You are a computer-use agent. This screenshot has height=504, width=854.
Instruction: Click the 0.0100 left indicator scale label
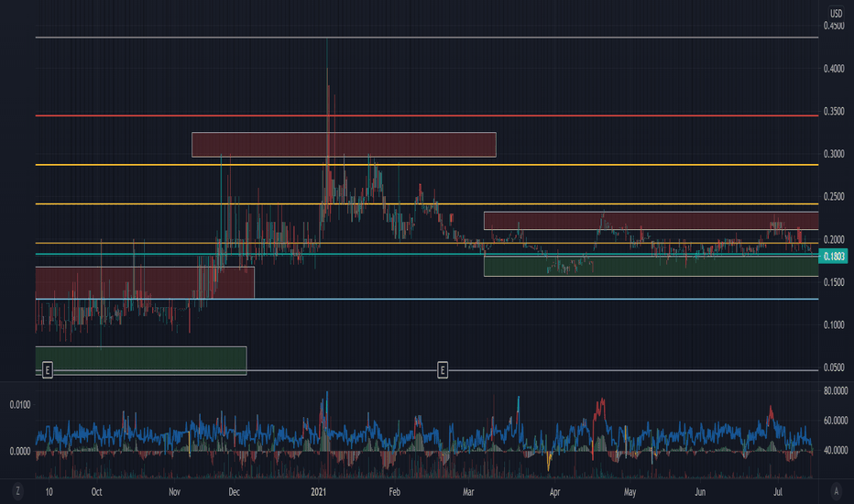[x=20, y=405]
